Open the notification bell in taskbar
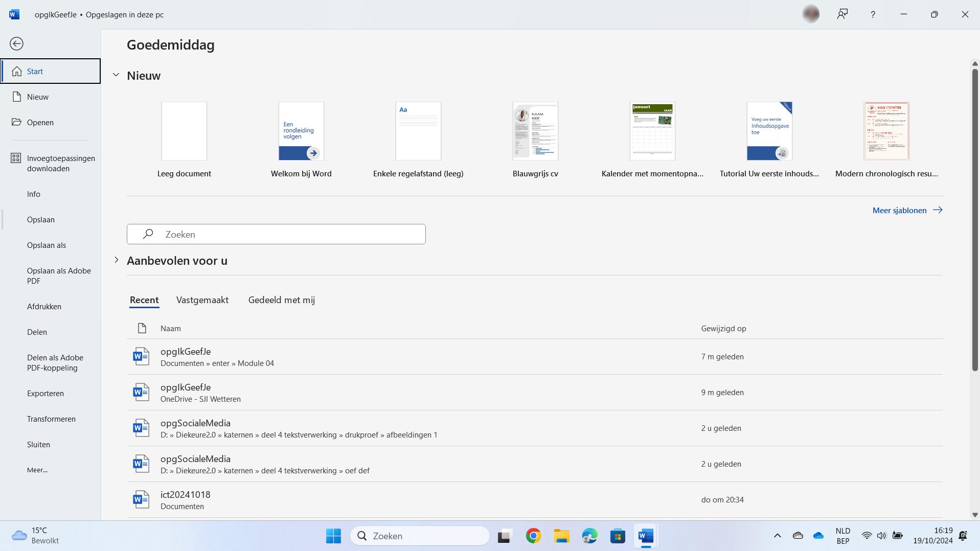The height and width of the screenshot is (551, 980). click(963, 536)
